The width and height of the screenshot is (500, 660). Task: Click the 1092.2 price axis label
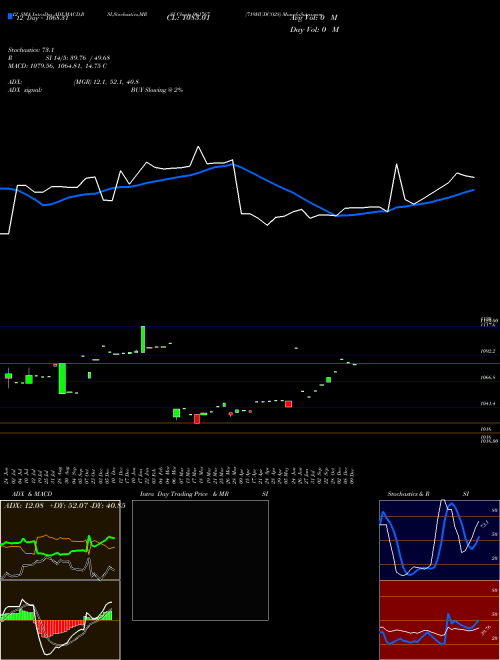coord(488,351)
